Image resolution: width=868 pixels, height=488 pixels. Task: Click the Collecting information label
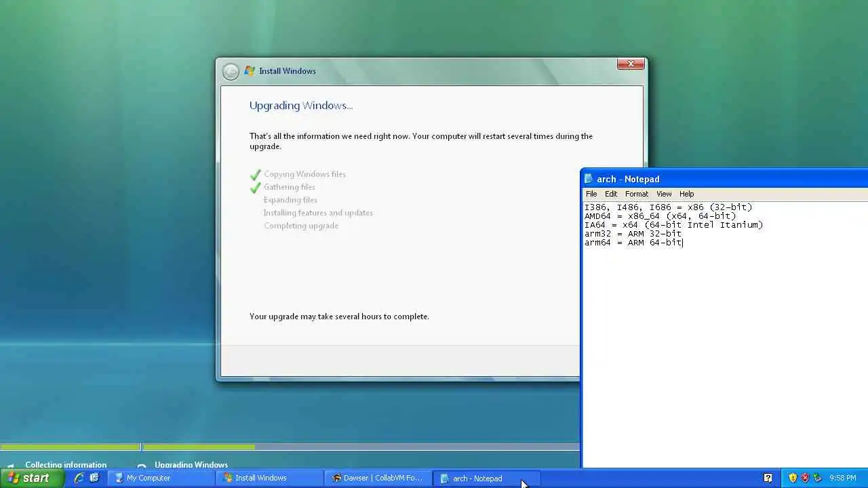pos(66,465)
